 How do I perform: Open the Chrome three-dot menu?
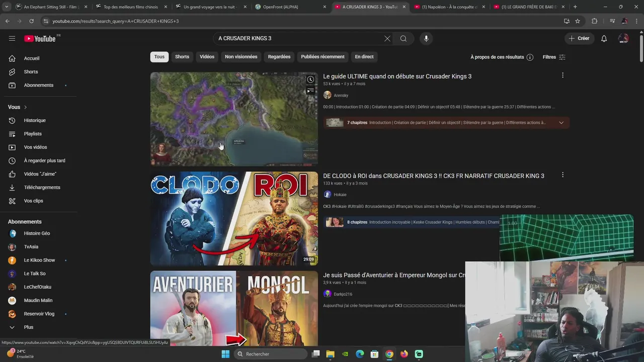pyautogui.click(x=637, y=21)
